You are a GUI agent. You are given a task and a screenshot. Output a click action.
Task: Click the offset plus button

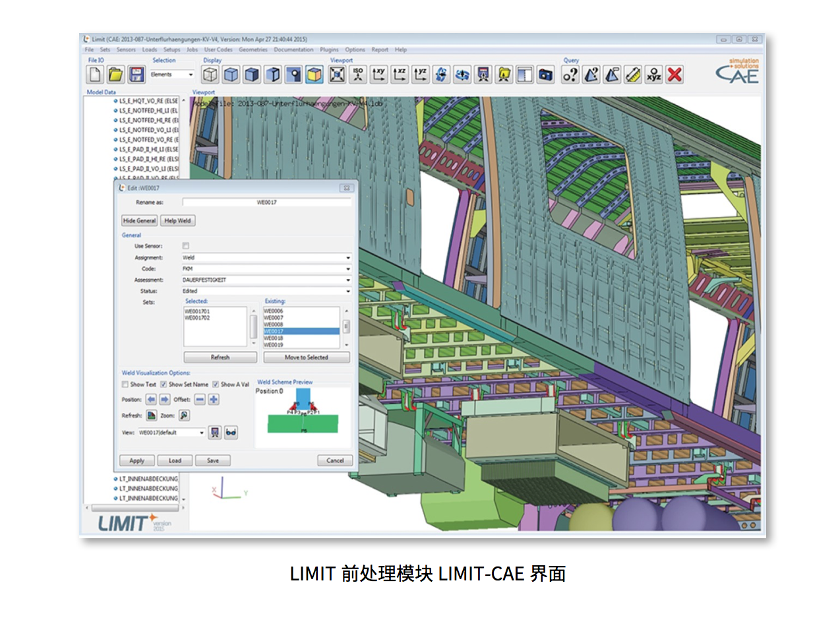click(x=214, y=399)
